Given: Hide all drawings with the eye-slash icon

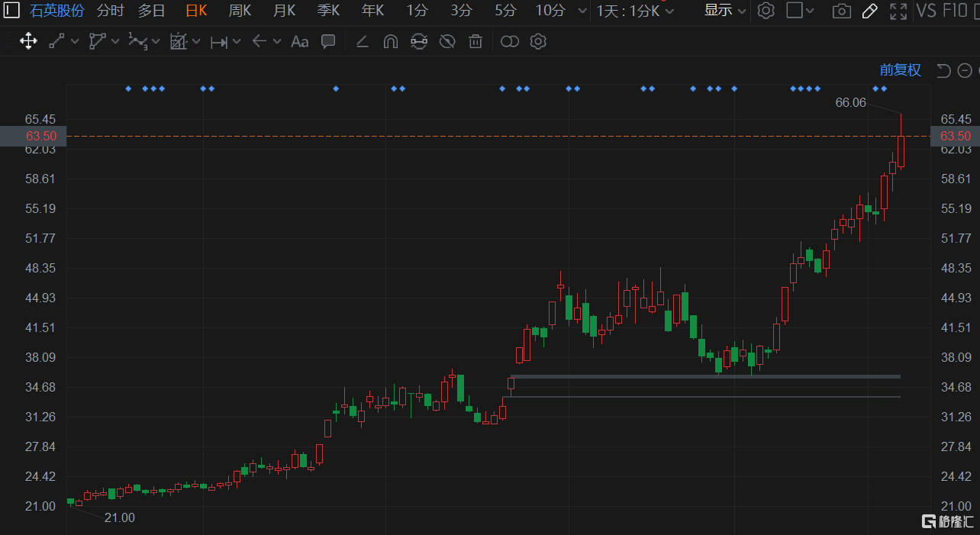Looking at the screenshot, I should (x=447, y=41).
